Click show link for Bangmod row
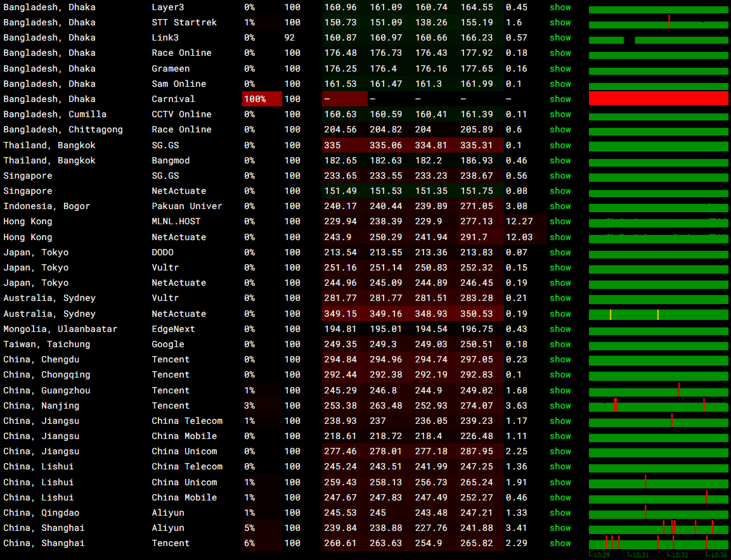 [560, 161]
